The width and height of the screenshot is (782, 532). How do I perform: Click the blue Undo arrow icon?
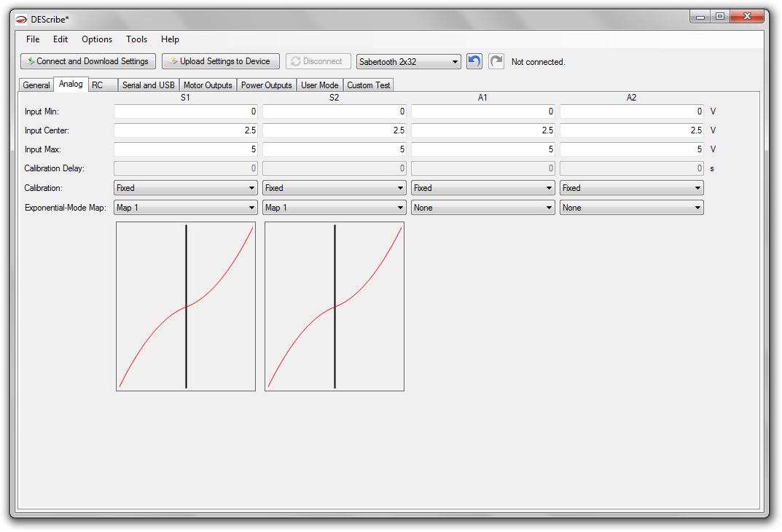[474, 61]
